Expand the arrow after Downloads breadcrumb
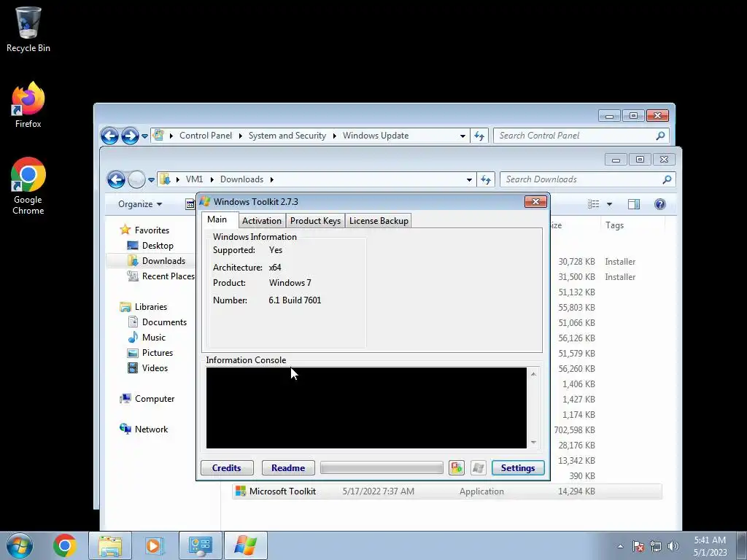The height and width of the screenshot is (560, 747). pos(272,179)
